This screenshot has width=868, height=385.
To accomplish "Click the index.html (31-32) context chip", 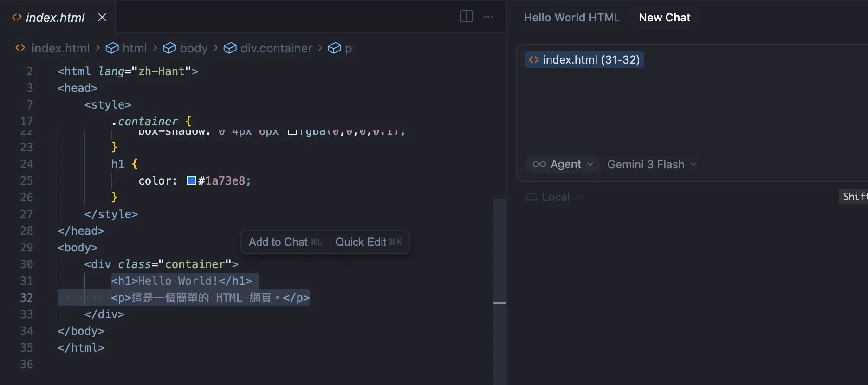I will click(x=584, y=60).
